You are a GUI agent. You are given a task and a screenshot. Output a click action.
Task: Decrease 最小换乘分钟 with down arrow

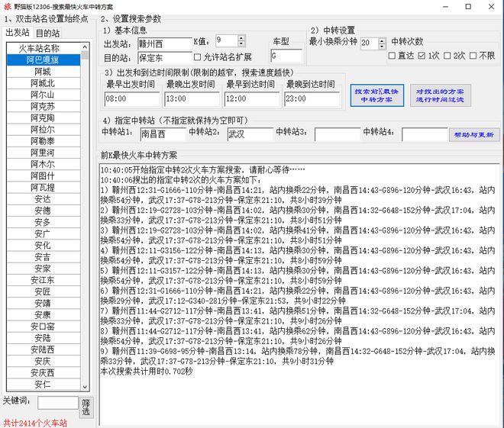point(382,46)
